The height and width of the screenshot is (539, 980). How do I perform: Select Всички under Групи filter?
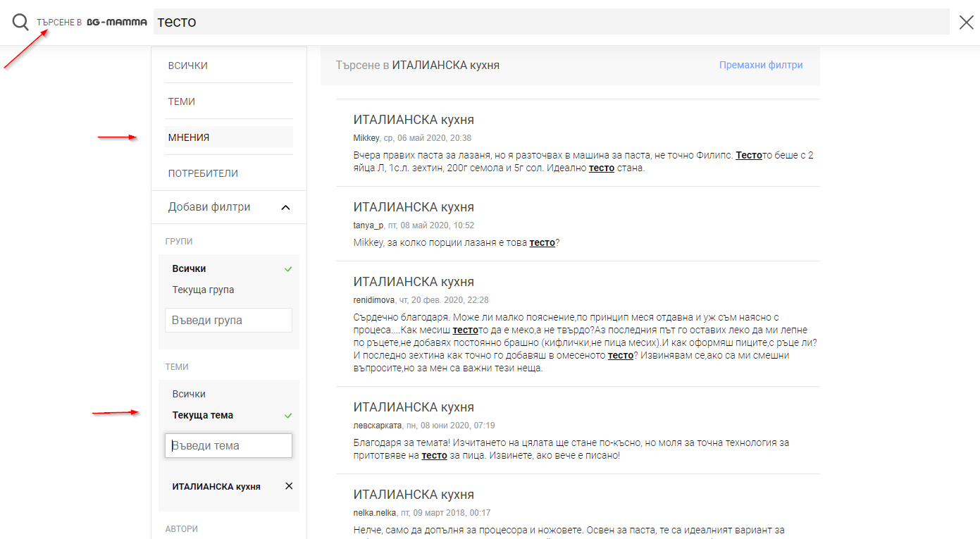click(x=189, y=268)
